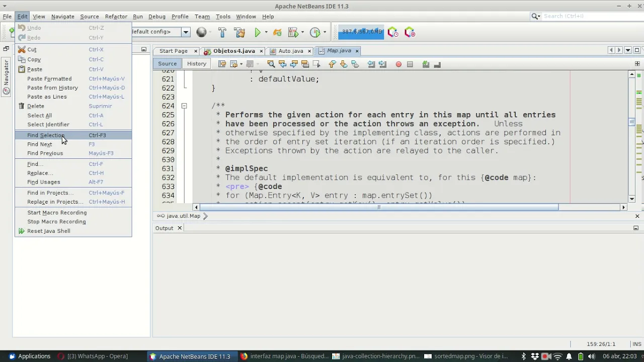Switch to the Objetos4.java tab

[234, 51]
